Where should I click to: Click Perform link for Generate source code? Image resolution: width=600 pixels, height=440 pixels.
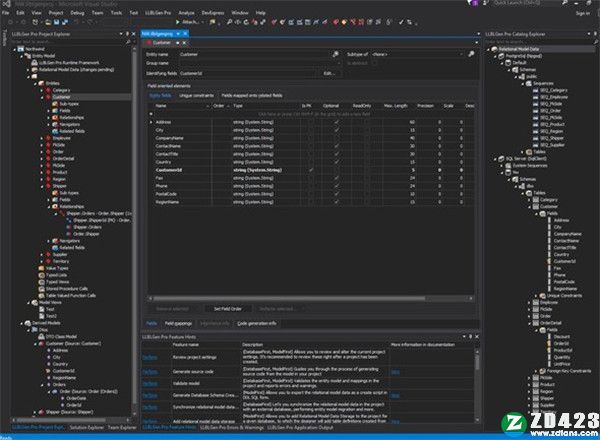(150, 372)
